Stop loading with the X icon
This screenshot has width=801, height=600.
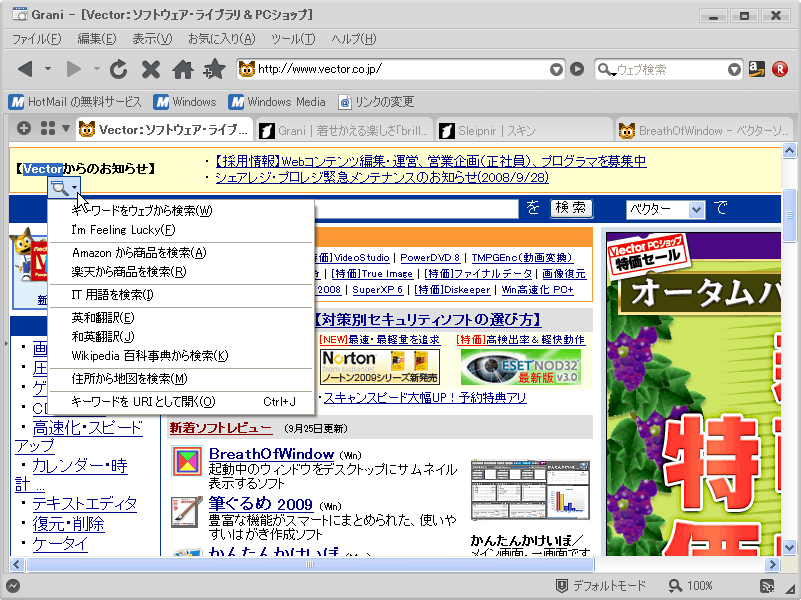click(151, 69)
